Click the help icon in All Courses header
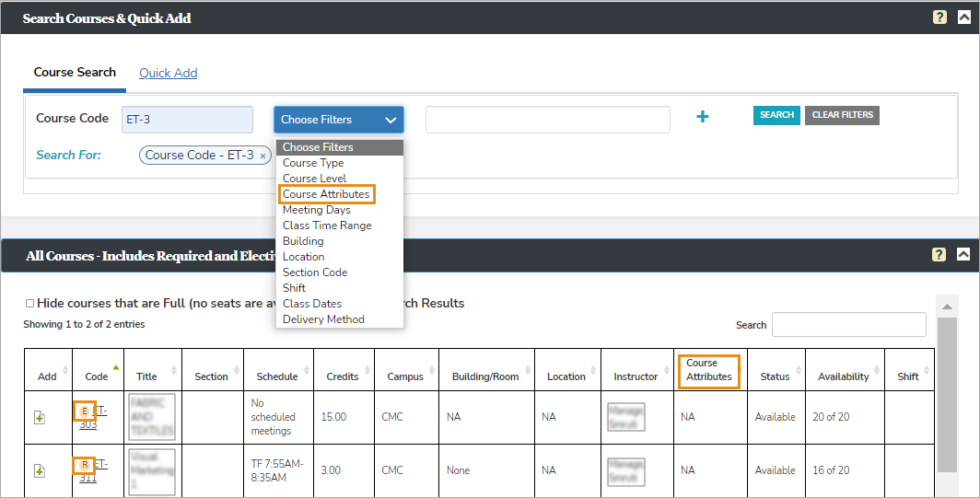Viewport: 980px width, 498px height. (x=939, y=255)
